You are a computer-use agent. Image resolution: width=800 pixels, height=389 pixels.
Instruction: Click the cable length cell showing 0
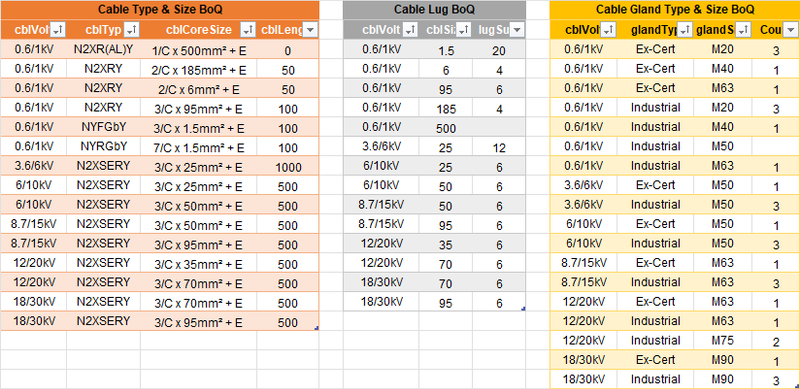pyautogui.click(x=288, y=51)
